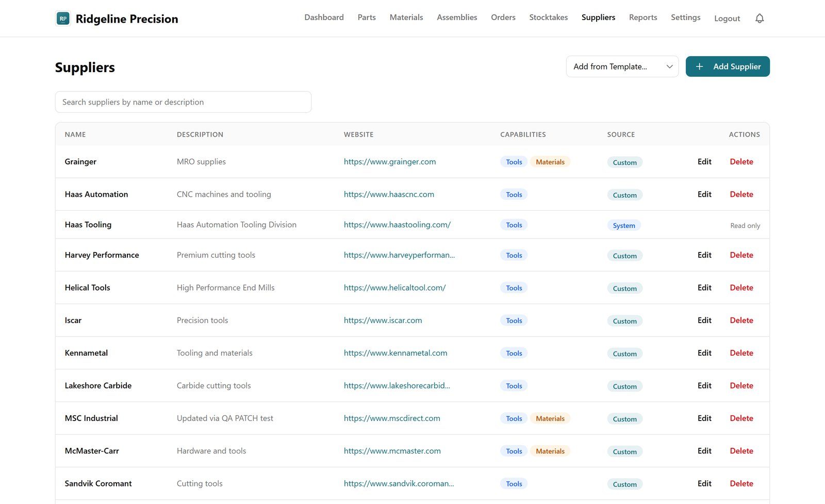This screenshot has width=825, height=504.
Task: Click the Custom badge in Kennametal row
Action: click(624, 354)
